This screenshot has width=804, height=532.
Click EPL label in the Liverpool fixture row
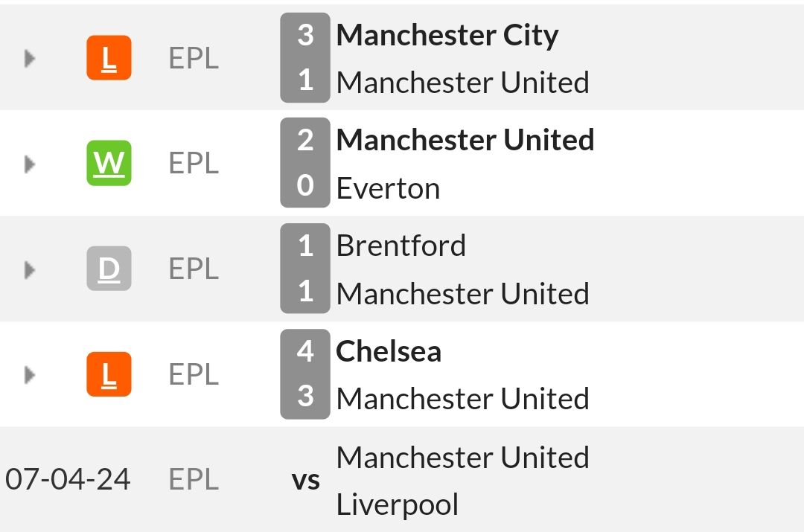194,479
